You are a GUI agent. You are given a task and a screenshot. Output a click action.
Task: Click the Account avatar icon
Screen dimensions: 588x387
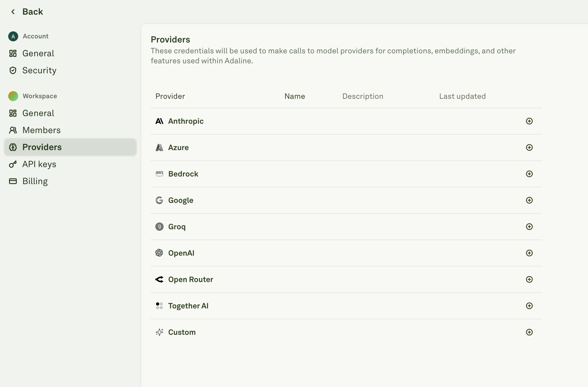click(x=13, y=36)
